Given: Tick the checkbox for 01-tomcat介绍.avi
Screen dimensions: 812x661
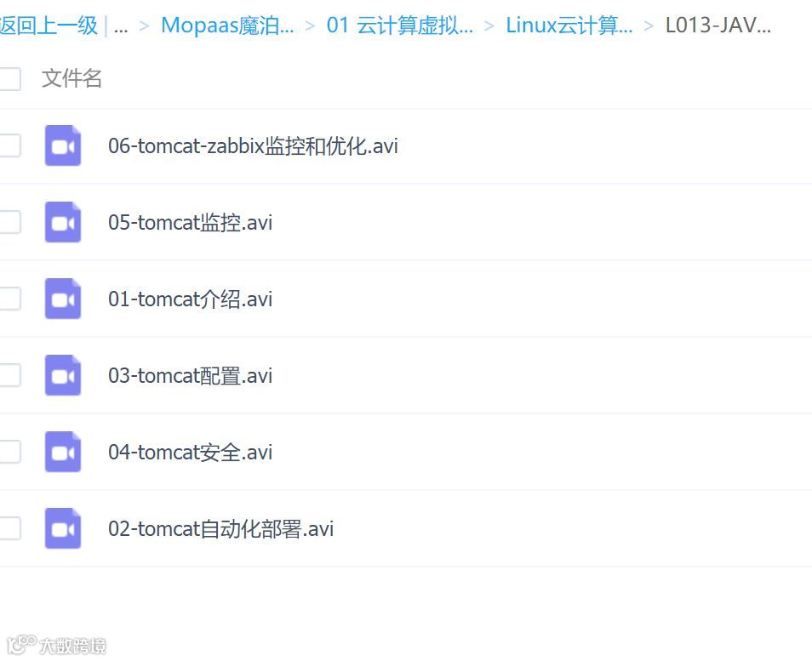Looking at the screenshot, I should 10,299.
